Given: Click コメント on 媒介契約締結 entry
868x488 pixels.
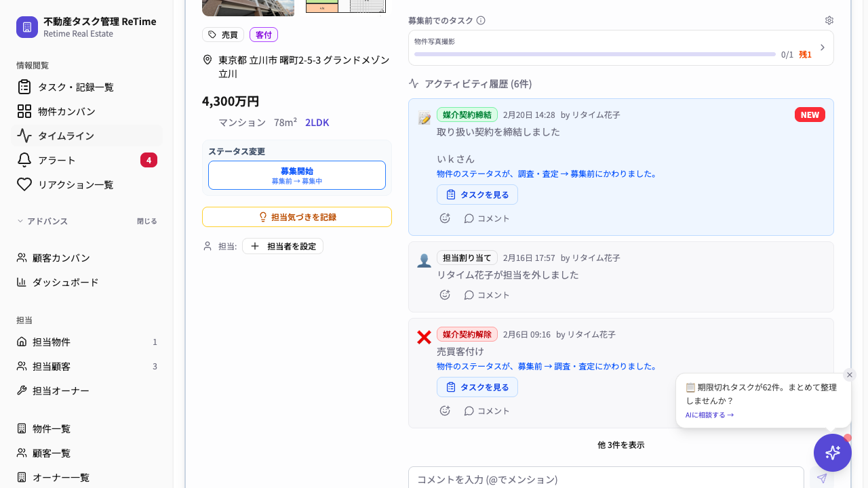Looking at the screenshot, I should (487, 218).
